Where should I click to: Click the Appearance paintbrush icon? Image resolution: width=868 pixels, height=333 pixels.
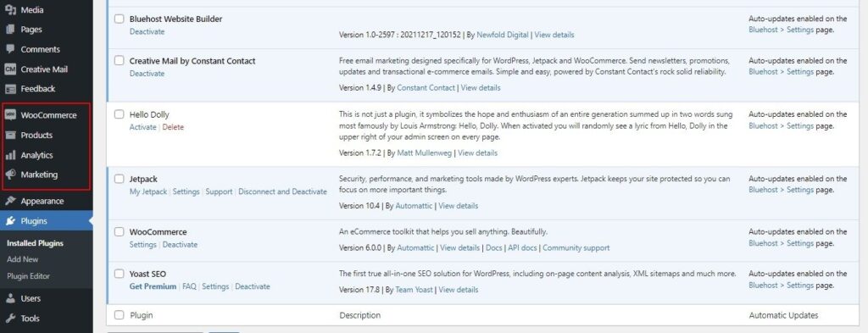(10, 201)
